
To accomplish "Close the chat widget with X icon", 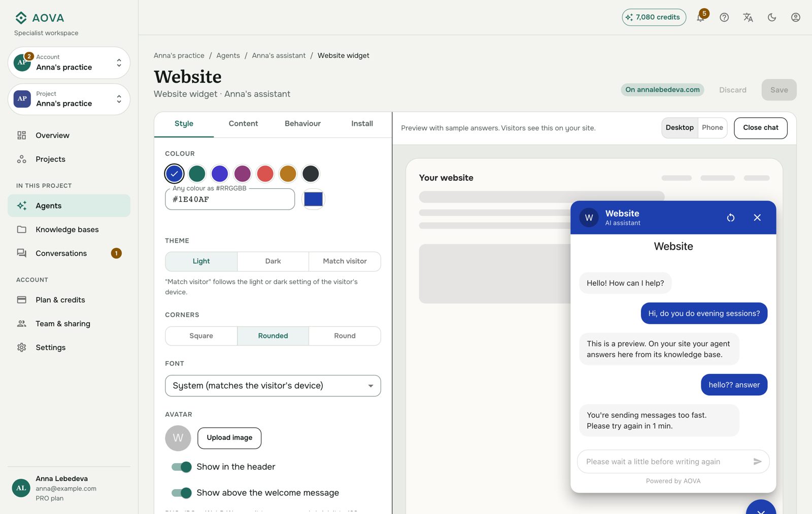I will (757, 218).
